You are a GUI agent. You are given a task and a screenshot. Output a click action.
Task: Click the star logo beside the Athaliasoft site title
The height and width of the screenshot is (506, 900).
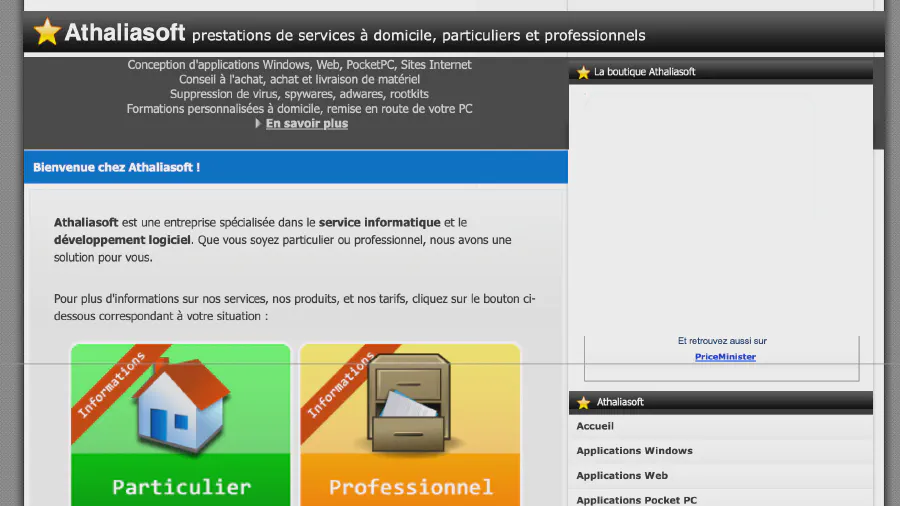coord(47,33)
